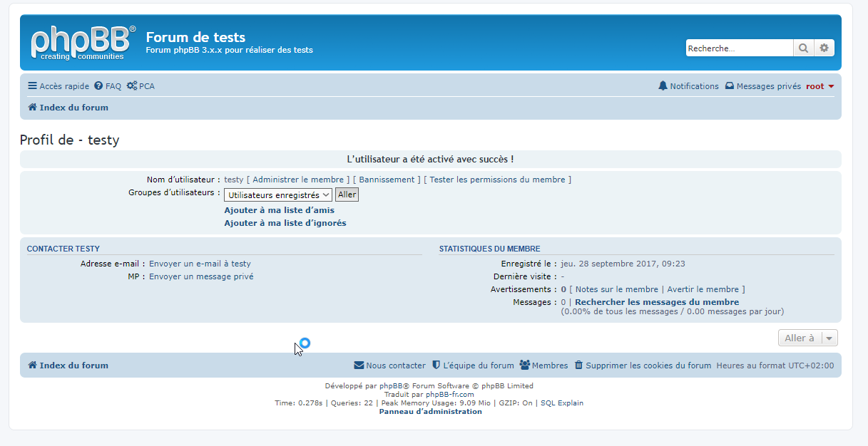Open the Utilisateurs enregistrés group select
This screenshot has width=868, height=446.
click(278, 195)
